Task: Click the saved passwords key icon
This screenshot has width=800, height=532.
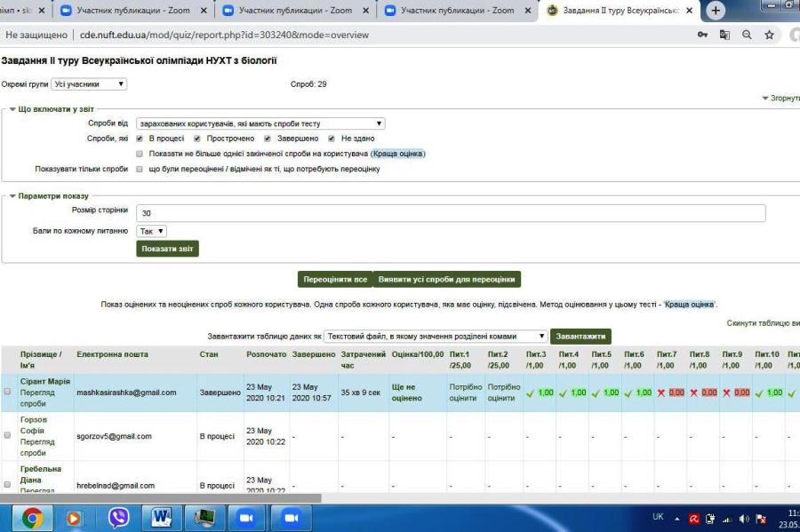Action: pos(702,35)
